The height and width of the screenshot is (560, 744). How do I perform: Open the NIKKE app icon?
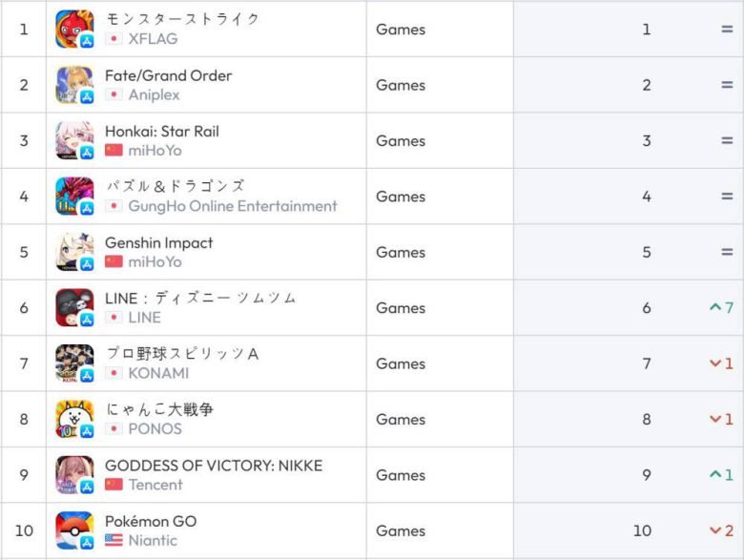[74, 475]
